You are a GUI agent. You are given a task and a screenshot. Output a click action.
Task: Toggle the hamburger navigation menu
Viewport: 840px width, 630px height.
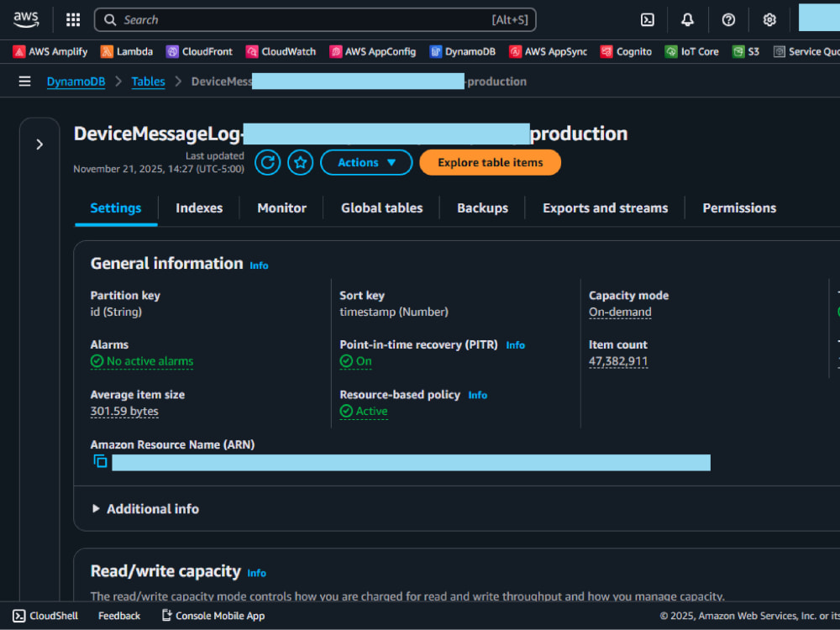(24, 81)
